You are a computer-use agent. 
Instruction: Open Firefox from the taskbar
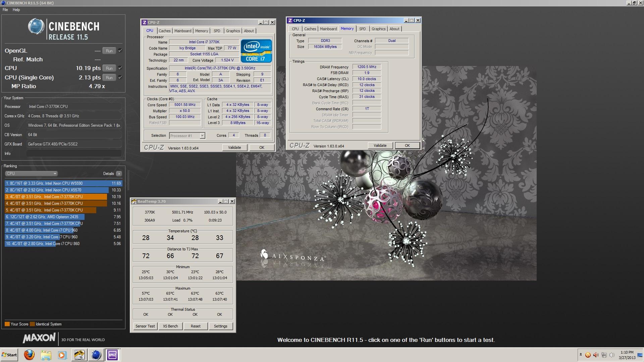[29, 355]
